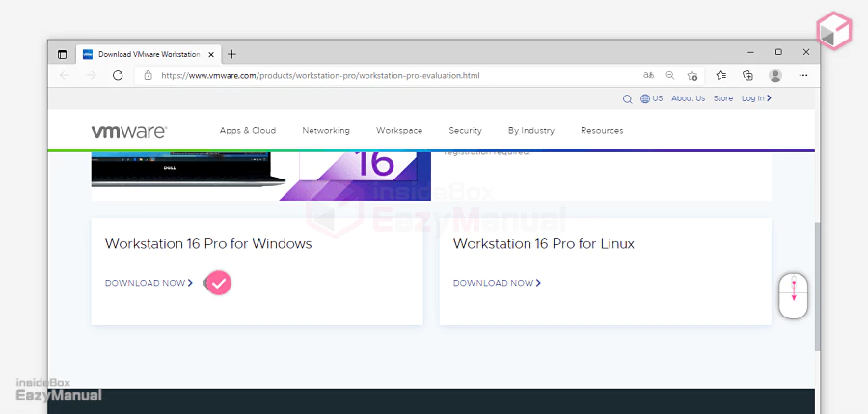The height and width of the screenshot is (414, 868).
Task: Change the US region selector
Action: [652, 98]
